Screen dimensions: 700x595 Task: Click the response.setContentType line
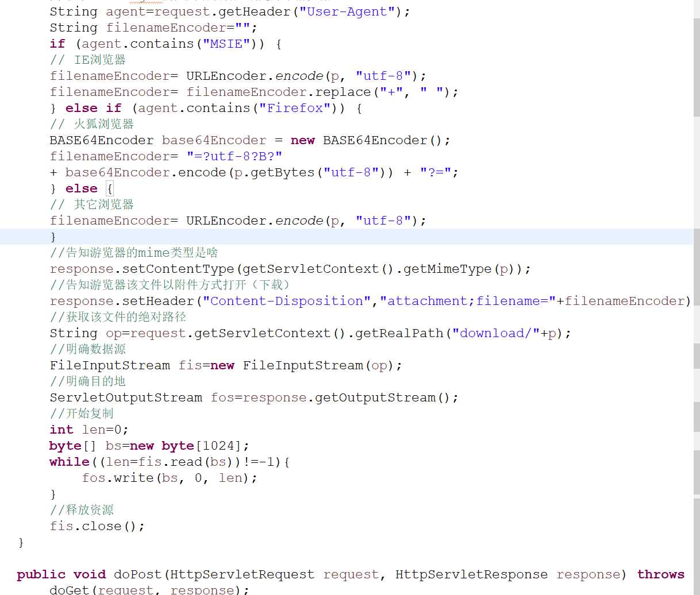pos(290,269)
